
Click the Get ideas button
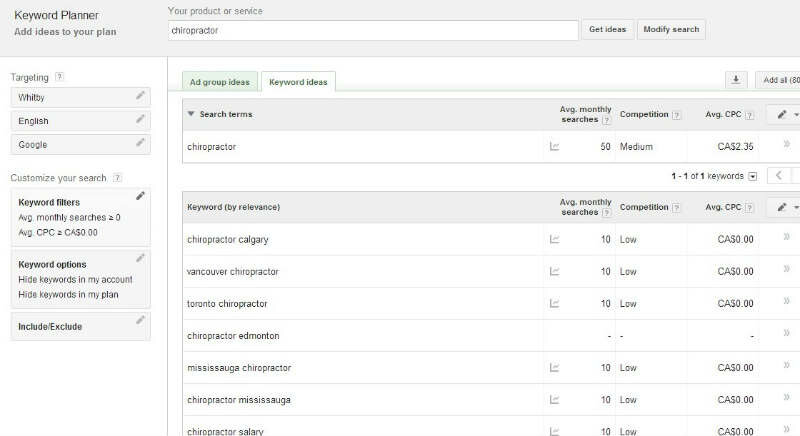point(608,30)
